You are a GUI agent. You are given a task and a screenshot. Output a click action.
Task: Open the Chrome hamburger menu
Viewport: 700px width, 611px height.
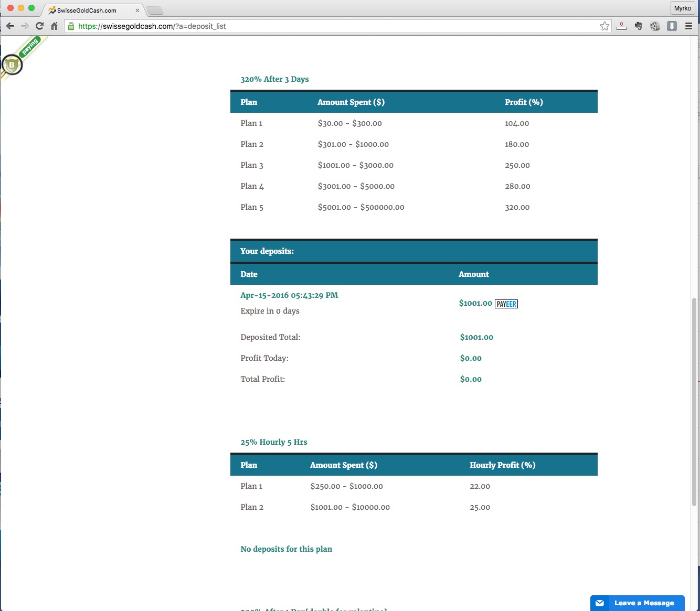[688, 26]
